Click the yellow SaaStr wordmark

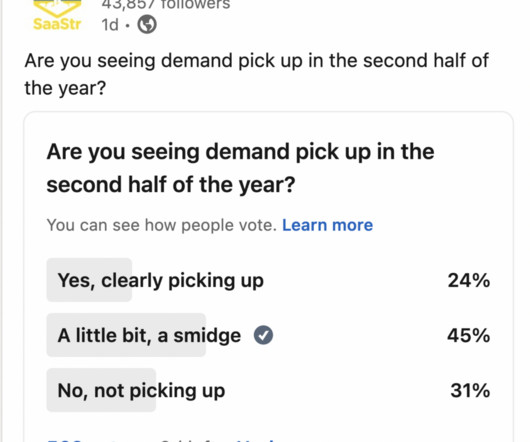pyautogui.click(x=57, y=24)
